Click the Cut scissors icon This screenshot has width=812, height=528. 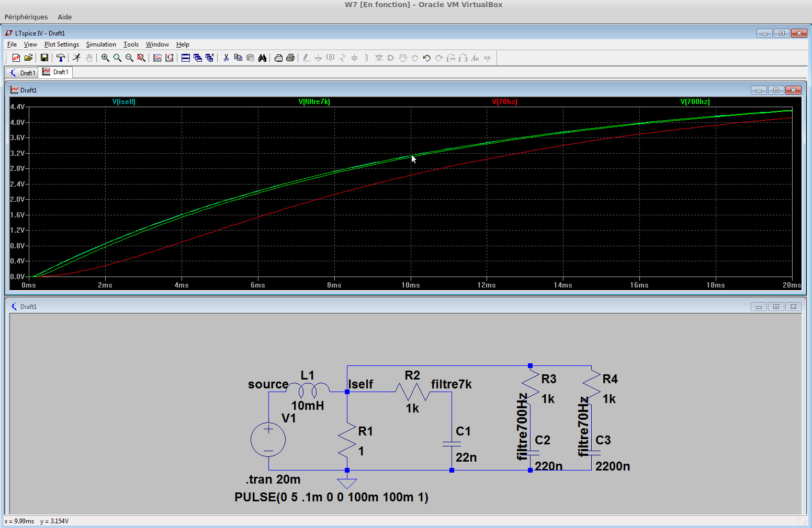click(x=226, y=58)
